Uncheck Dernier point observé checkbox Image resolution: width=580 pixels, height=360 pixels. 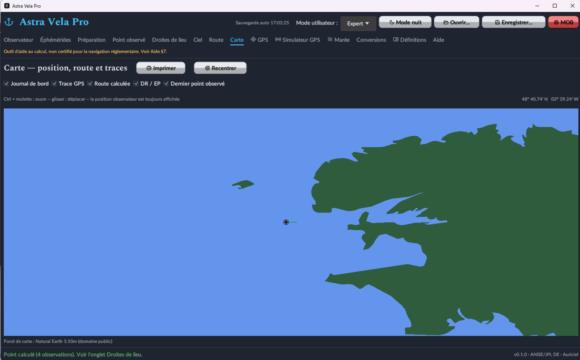(166, 84)
